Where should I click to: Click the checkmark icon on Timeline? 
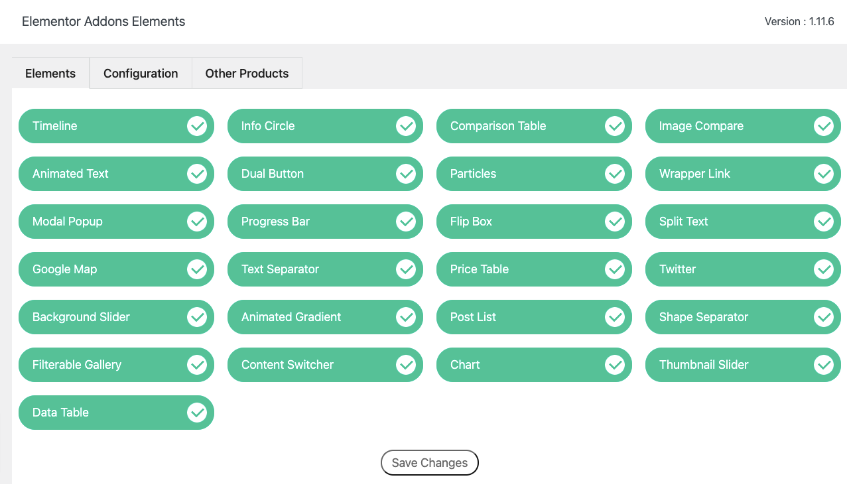pos(197,126)
